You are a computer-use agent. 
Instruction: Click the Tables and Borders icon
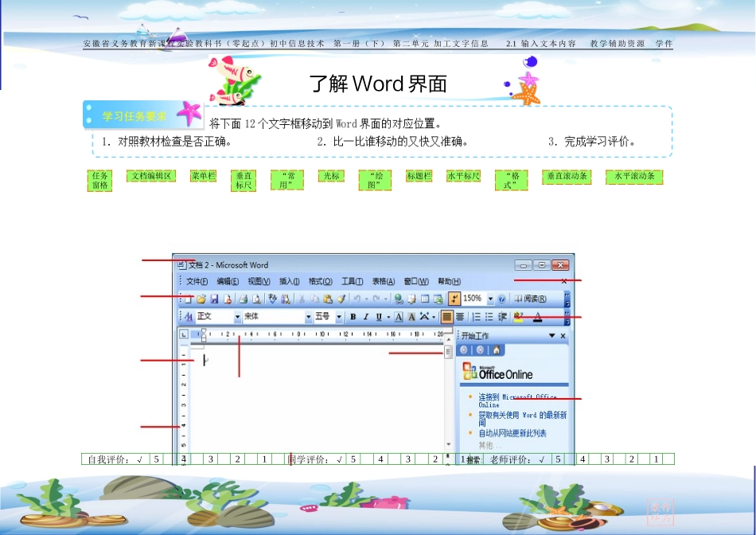pos(411,299)
